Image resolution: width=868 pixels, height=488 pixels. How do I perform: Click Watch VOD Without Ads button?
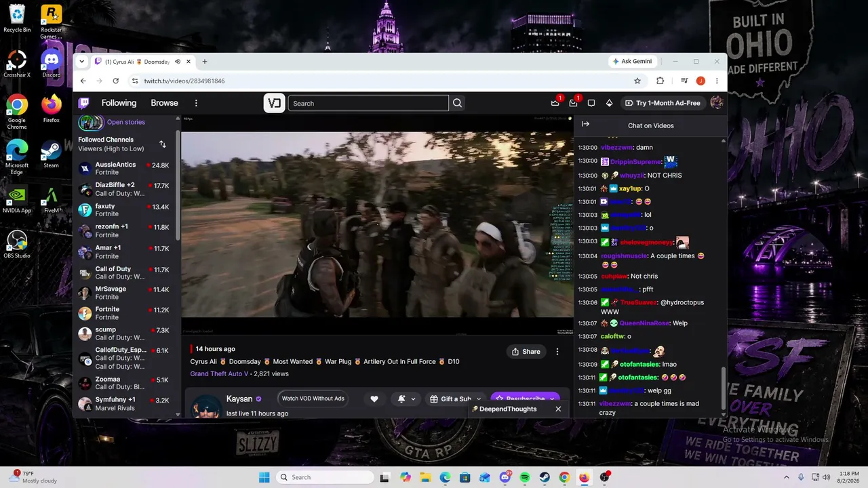[313, 399]
